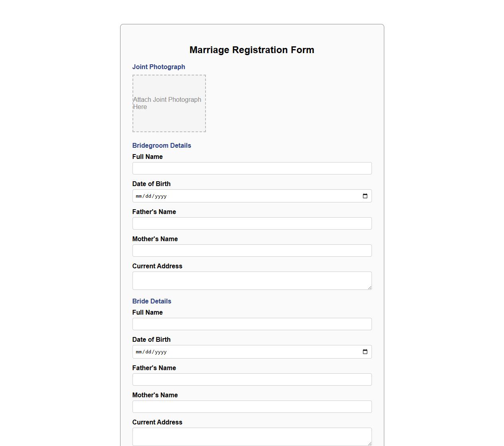Click the bride Father's Name field

tap(252, 379)
